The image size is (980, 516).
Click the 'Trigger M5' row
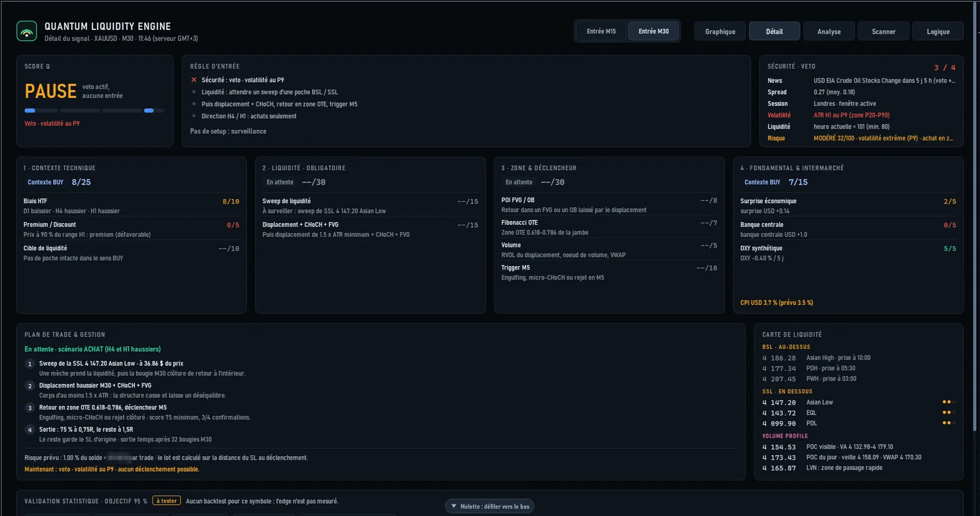point(609,272)
